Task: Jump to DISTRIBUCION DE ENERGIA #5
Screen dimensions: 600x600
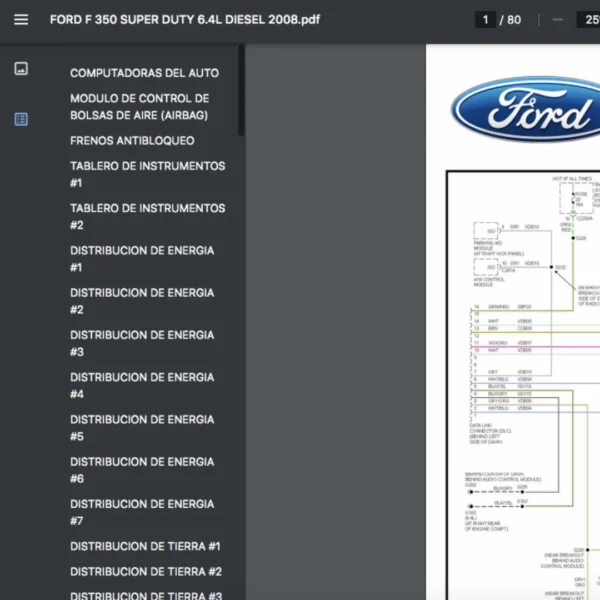Action: [x=141, y=428]
